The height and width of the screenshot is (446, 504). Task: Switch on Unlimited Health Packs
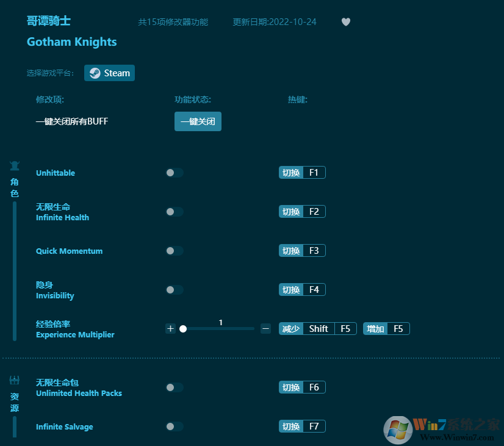coord(175,387)
